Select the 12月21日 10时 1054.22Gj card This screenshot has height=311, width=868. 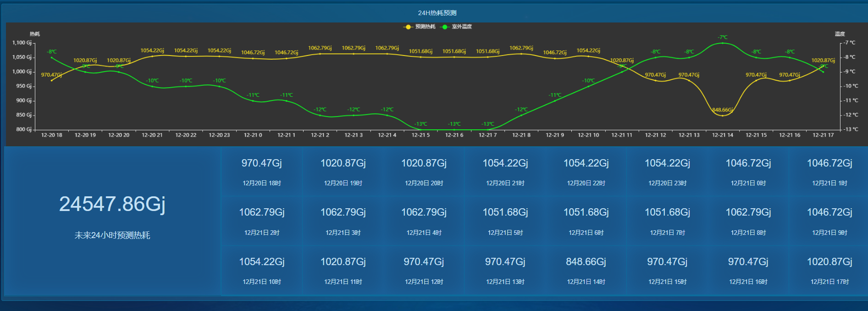[262, 271]
